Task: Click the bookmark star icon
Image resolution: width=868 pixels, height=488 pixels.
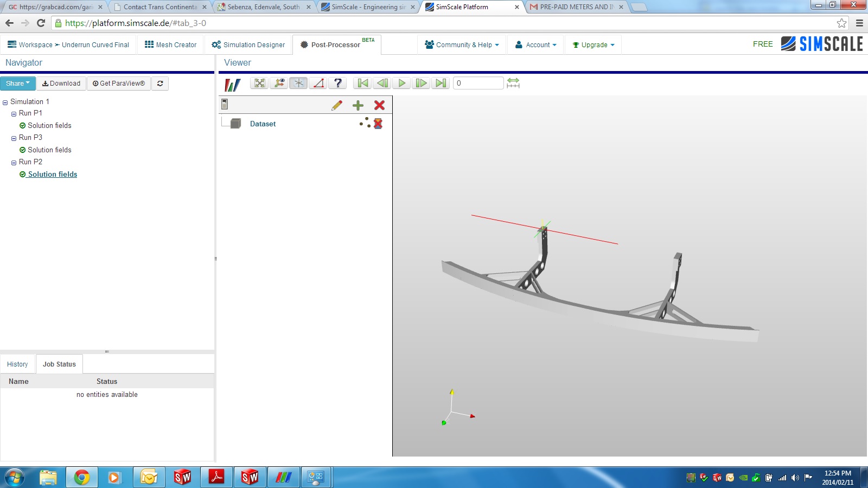Action: pos(841,23)
